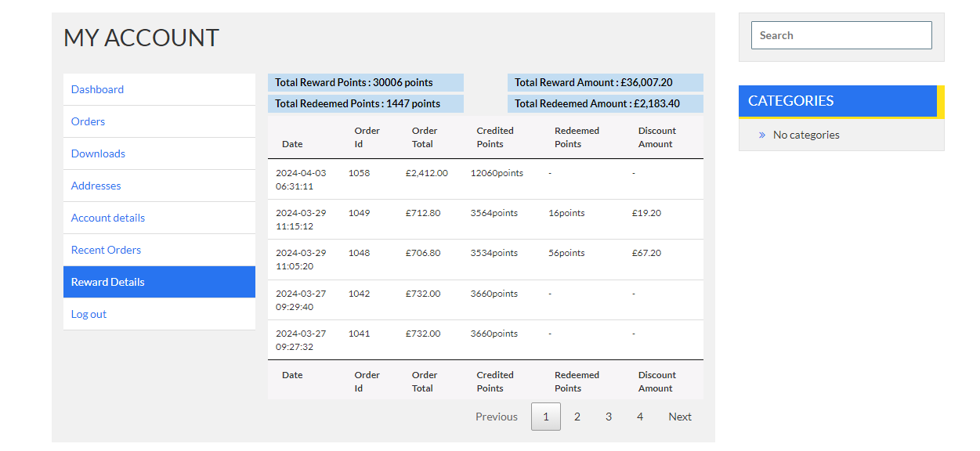Select Addresses in account sidebar
980x451 pixels.
tap(96, 186)
